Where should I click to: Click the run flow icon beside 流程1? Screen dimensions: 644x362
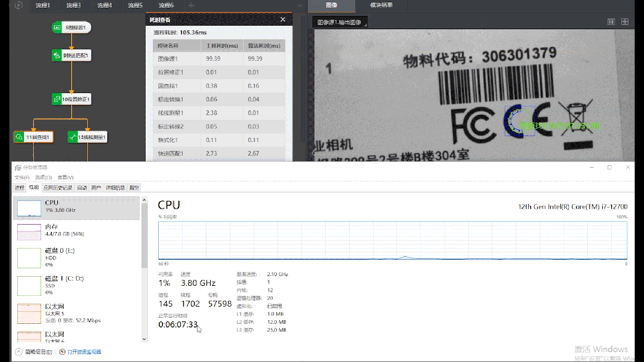click(x=19, y=5)
